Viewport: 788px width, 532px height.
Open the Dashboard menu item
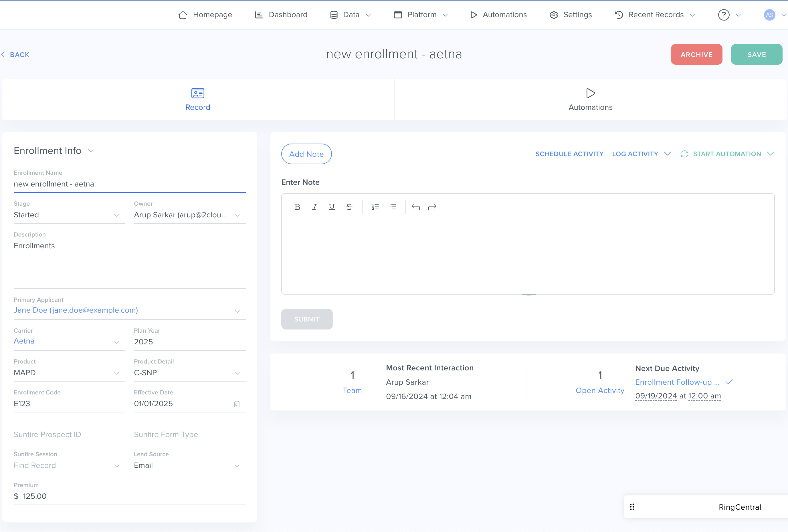[x=281, y=15]
